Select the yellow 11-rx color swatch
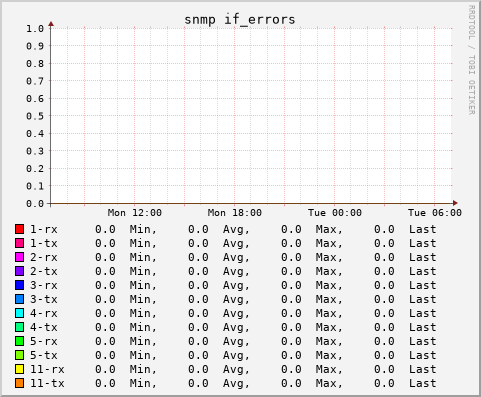This screenshot has height=397, width=481. pos(20,369)
